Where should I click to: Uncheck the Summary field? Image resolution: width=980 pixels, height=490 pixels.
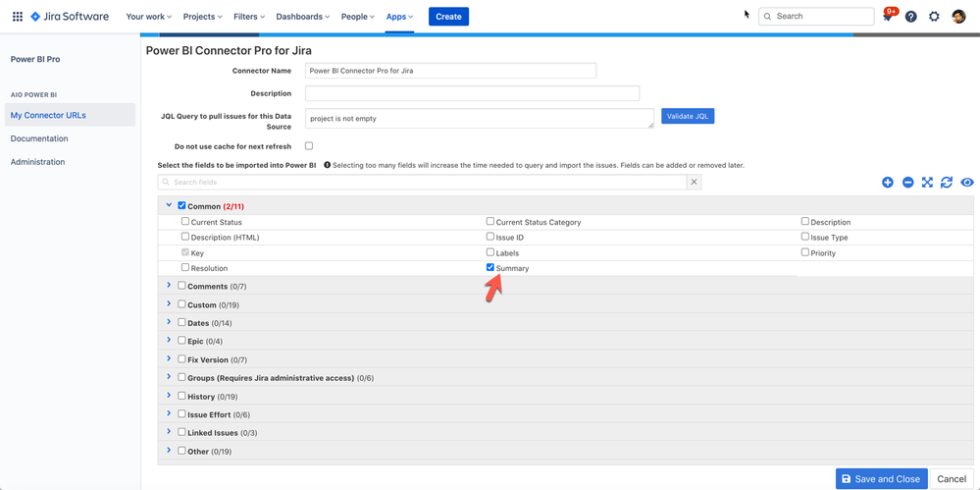[x=490, y=267]
